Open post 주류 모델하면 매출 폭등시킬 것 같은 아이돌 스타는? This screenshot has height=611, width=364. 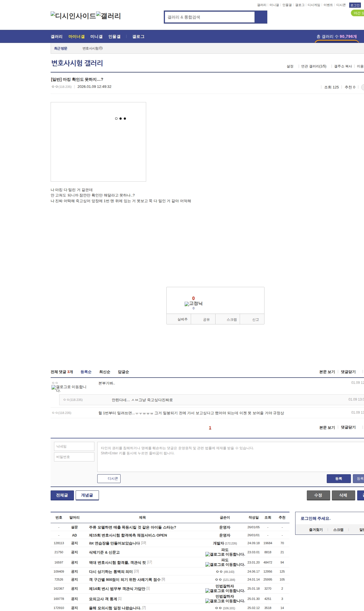(x=133, y=527)
